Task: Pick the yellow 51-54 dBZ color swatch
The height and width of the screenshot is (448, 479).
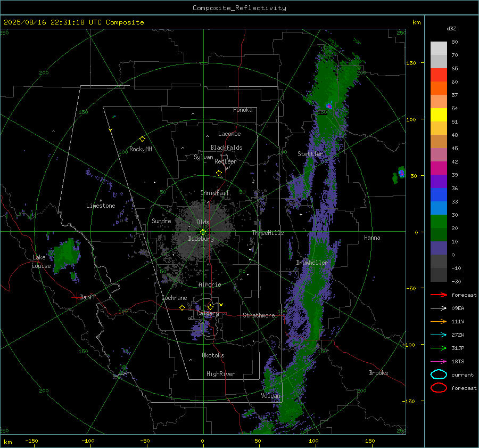Action: [439, 115]
